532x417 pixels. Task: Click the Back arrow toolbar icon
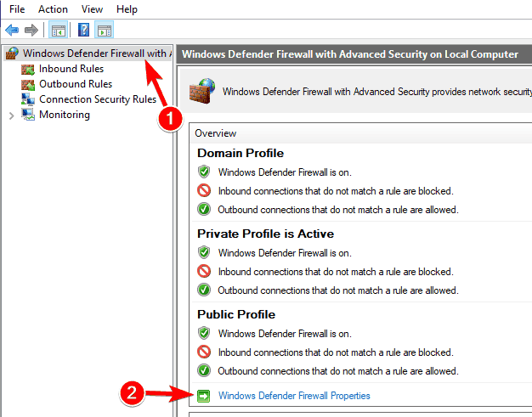tap(12, 31)
